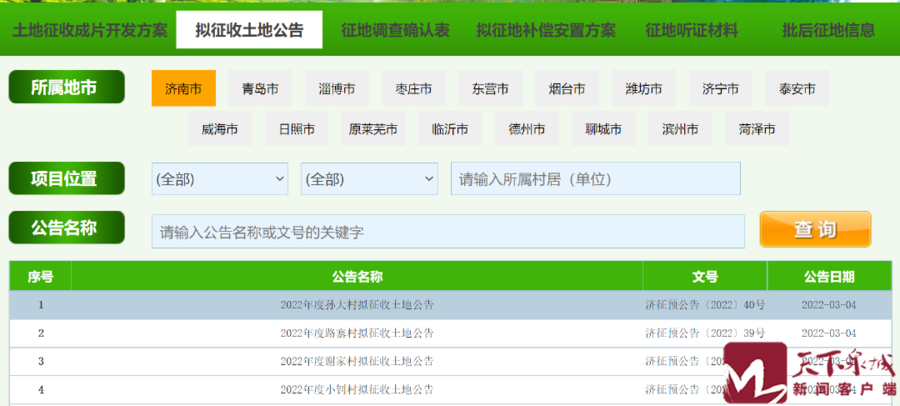Click the 公告名称 column header
Viewport: 900px width, 406px height.
tap(357, 277)
